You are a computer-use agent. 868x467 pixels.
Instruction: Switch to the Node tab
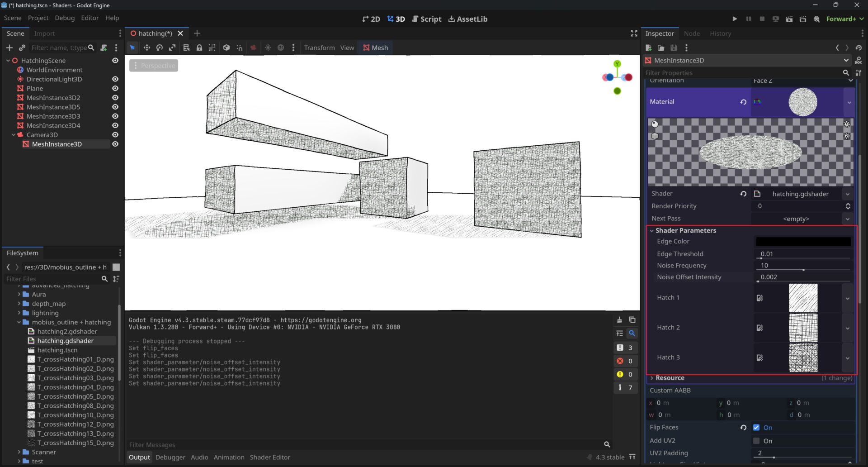[692, 33]
